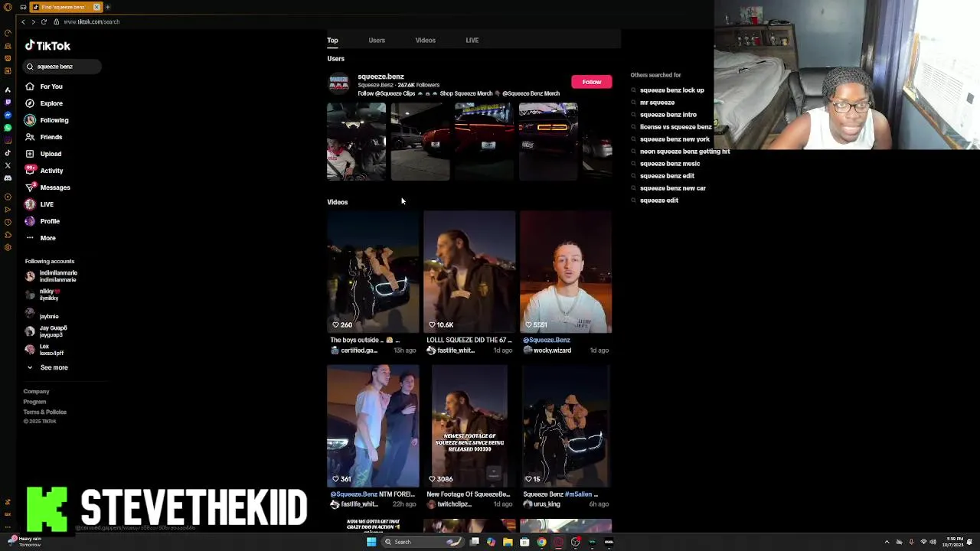Open the video with 10.6K likes
This screenshot has width=980, height=551.
pos(469,272)
